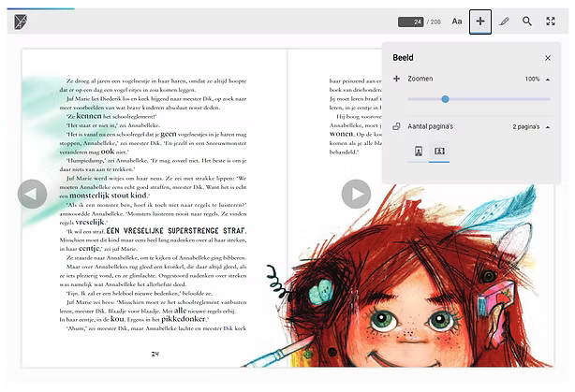Click the Aantal pagina's label
575x392 pixels.
coord(431,126)
